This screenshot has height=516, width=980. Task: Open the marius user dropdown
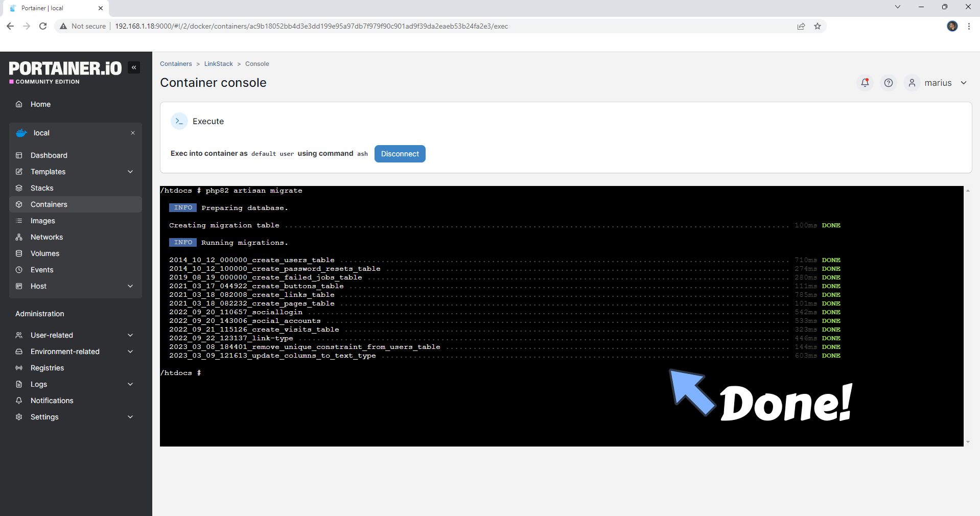939,83
